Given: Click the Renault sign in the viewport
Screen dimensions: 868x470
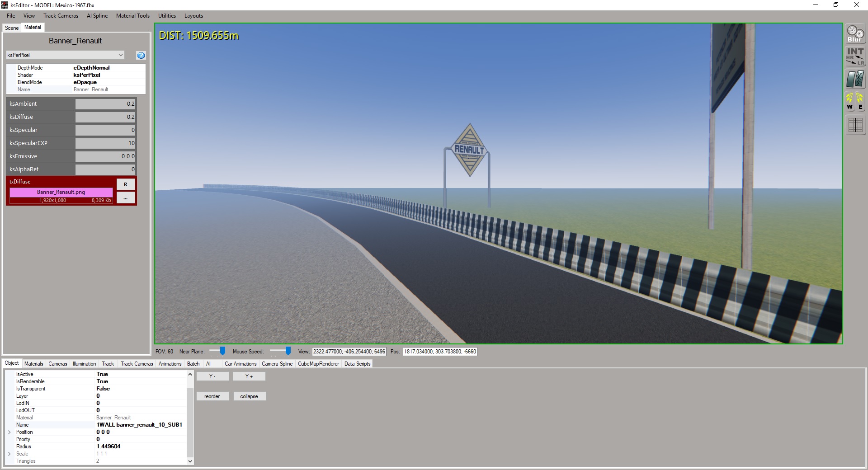Looking at the screenshot, I should pyautogui.click(x=469, y=150).
